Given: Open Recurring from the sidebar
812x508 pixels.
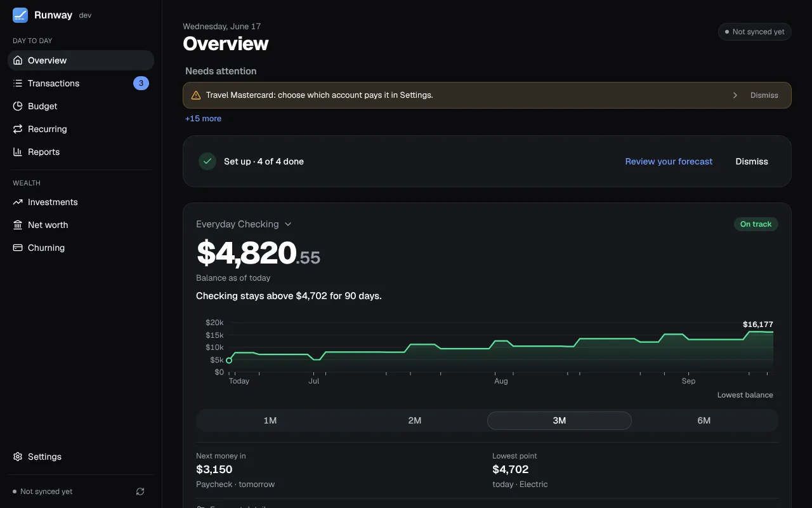Looking at the screenshot, I should tap(81, 129).
